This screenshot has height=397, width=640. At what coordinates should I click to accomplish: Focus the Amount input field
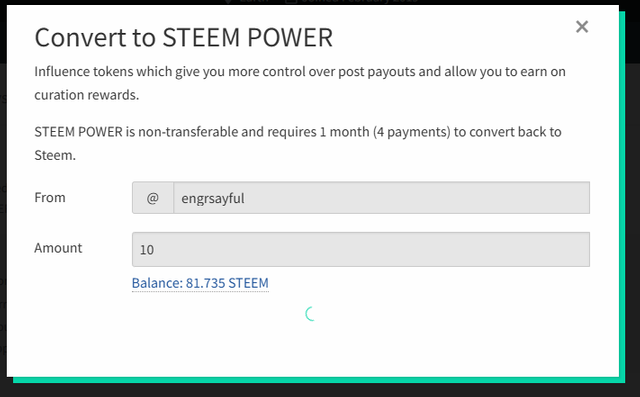(361, 249)
